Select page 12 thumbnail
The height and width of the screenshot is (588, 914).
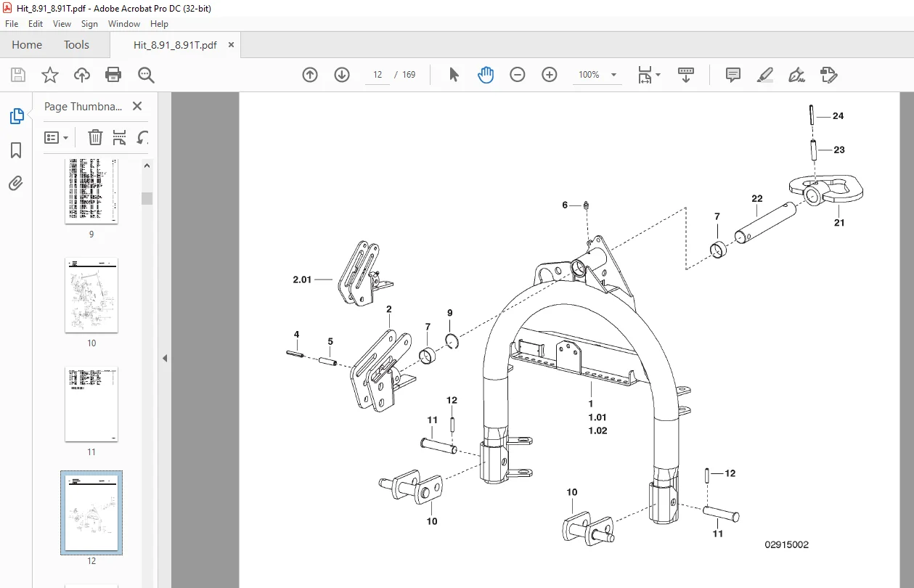(91, 513)
